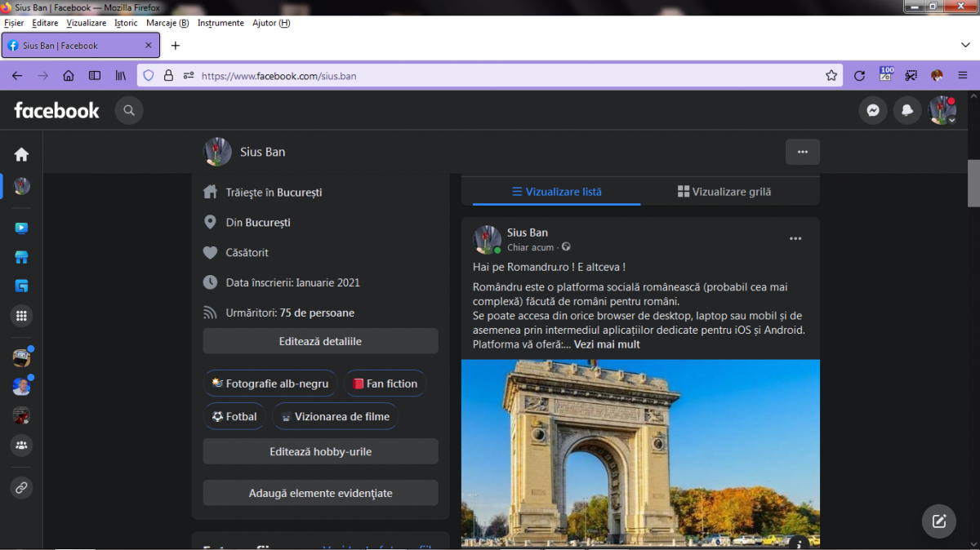Open the Groups people icon in sidebar

click(x=21, y=446)
